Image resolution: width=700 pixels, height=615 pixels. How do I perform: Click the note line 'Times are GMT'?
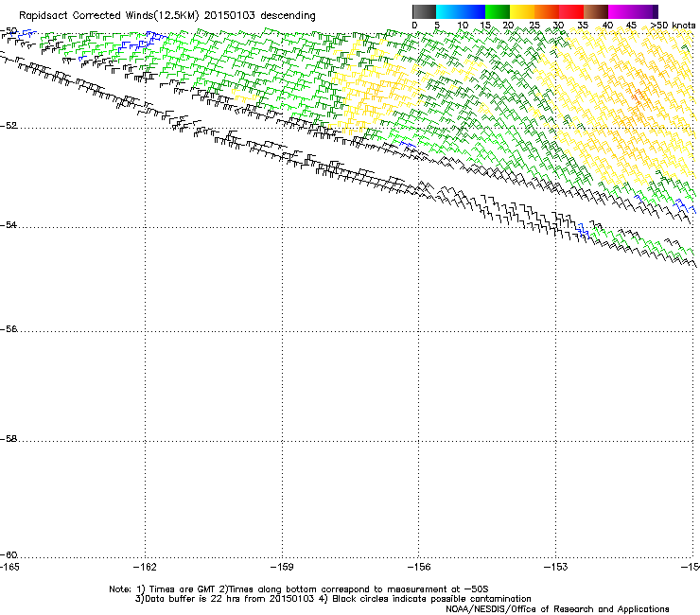pyautogui.click(x=183, y=589)
